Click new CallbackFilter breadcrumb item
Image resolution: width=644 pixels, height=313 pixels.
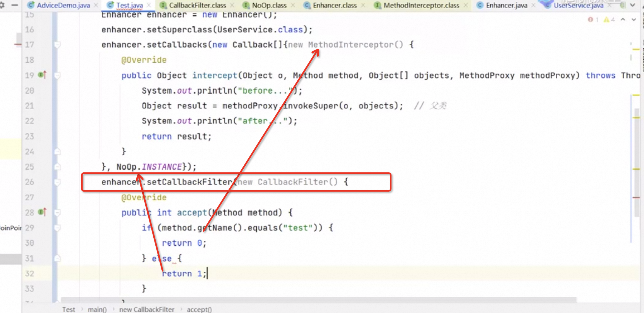point(147,309)
